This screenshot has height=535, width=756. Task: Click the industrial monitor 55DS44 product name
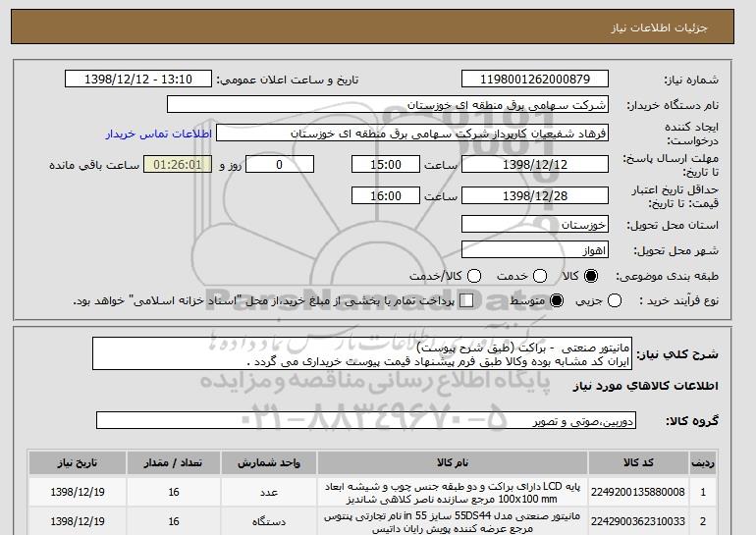(x=453, y=522)
